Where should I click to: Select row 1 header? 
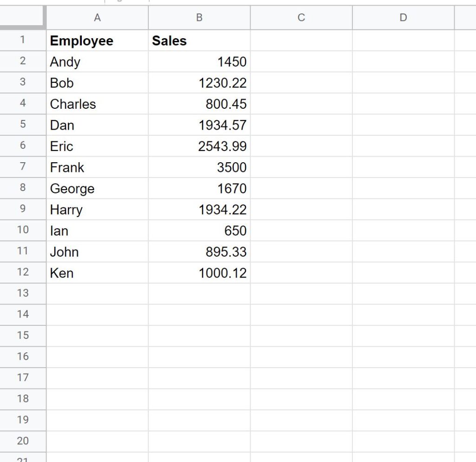[23, 40]
